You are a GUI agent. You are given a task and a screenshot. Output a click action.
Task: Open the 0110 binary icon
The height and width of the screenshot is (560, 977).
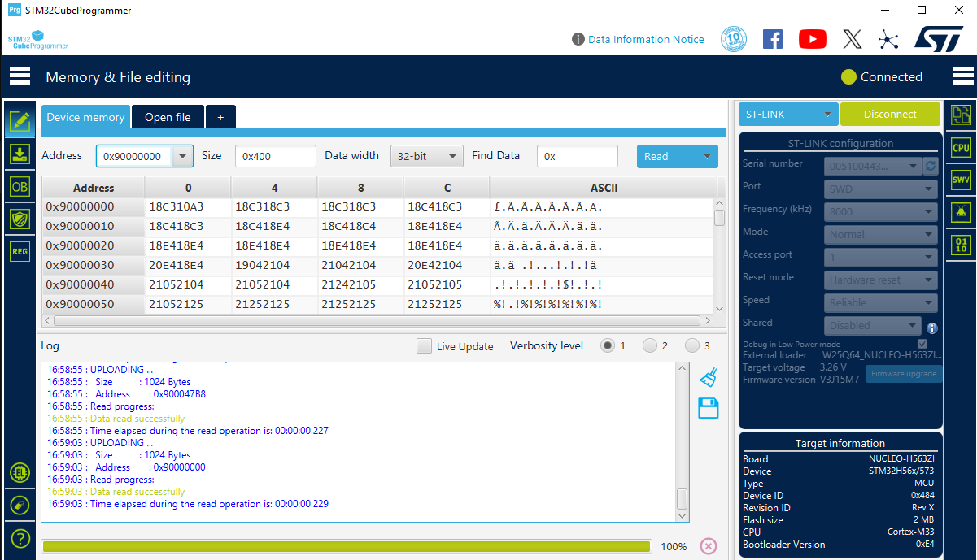(961, 245)
